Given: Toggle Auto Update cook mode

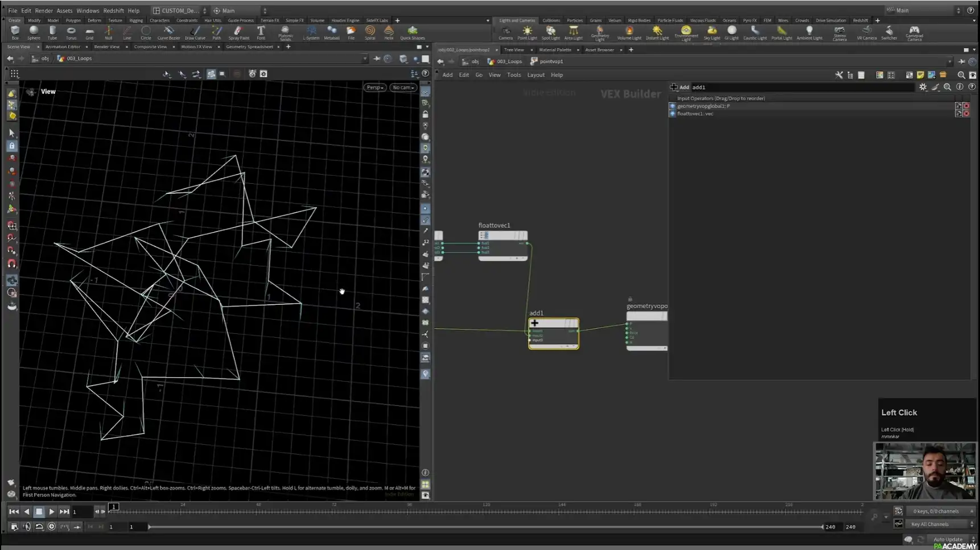Looking at the screenshot, I should pyautogui.click(x=948, y=539).
